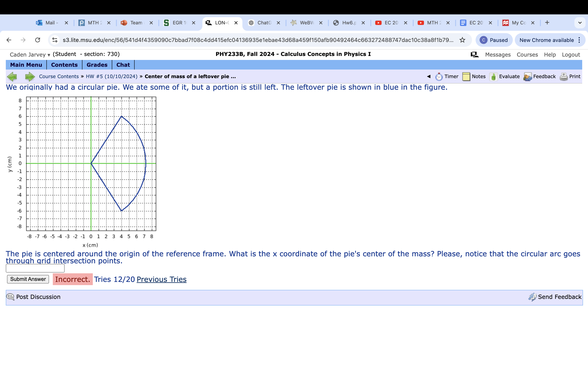Open the Timer tool
Screen dimensions: 588x382
coord(447,77)
